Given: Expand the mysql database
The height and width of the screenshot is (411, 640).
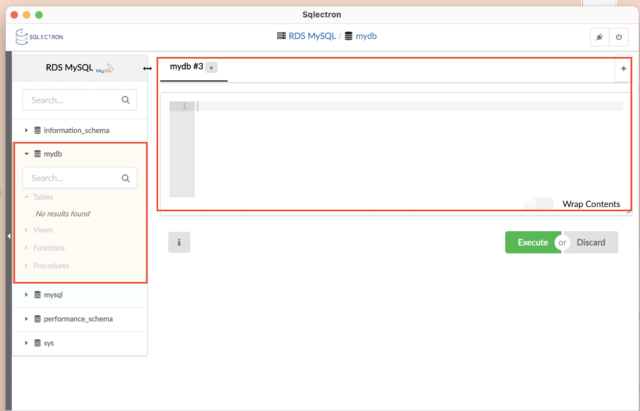Looking at the screenshot, I should [26, 295].
